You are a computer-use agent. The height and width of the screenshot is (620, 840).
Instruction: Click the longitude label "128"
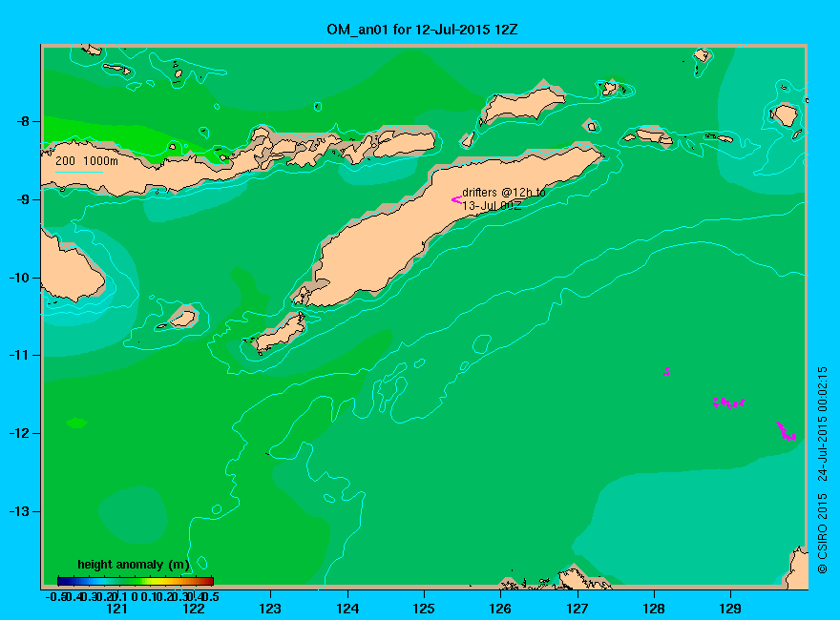point(654,609)
